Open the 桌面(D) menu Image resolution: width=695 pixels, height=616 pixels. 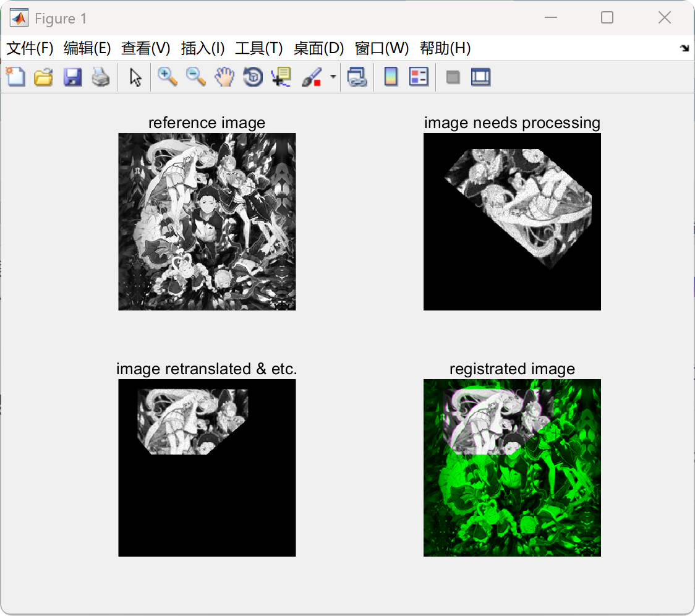[x=318, y=48]
